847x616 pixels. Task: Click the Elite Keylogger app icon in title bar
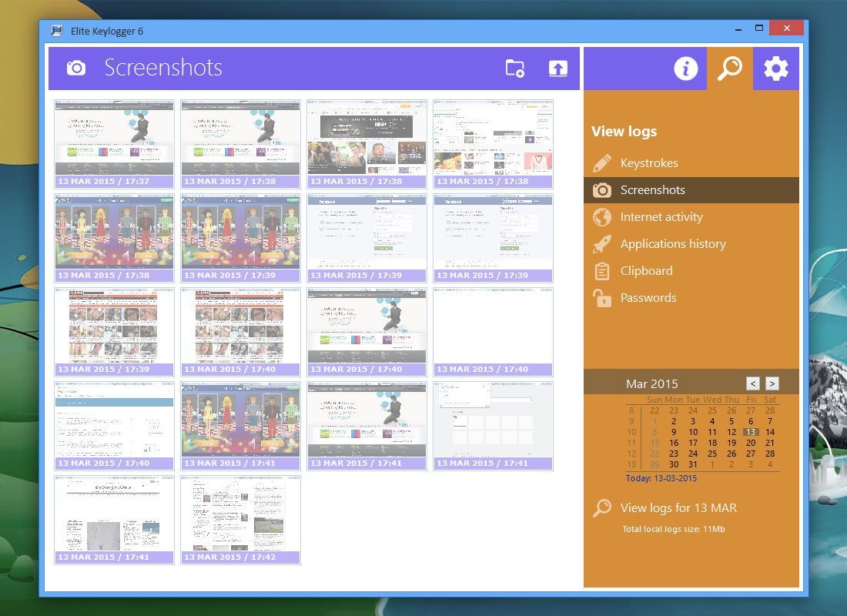(57, 31)
